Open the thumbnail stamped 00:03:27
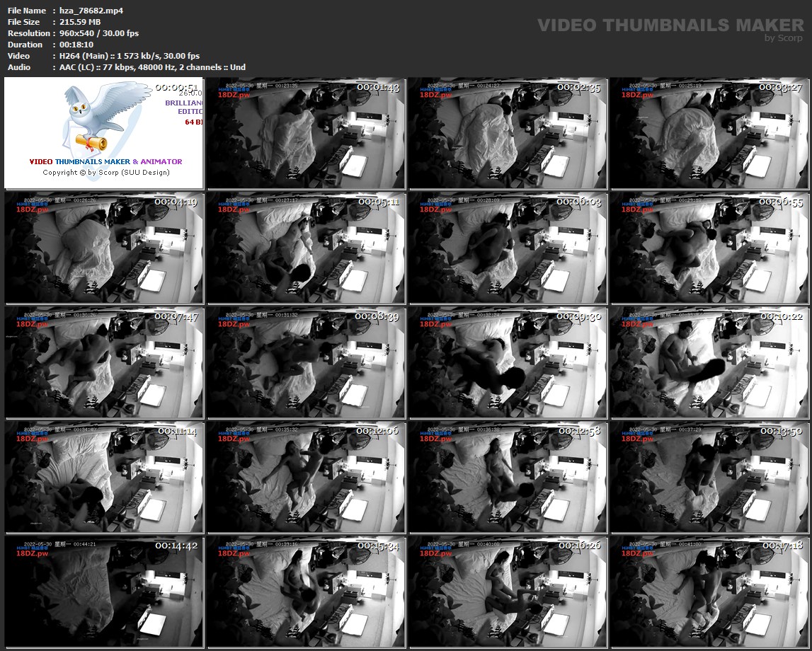 click(709, 133)
